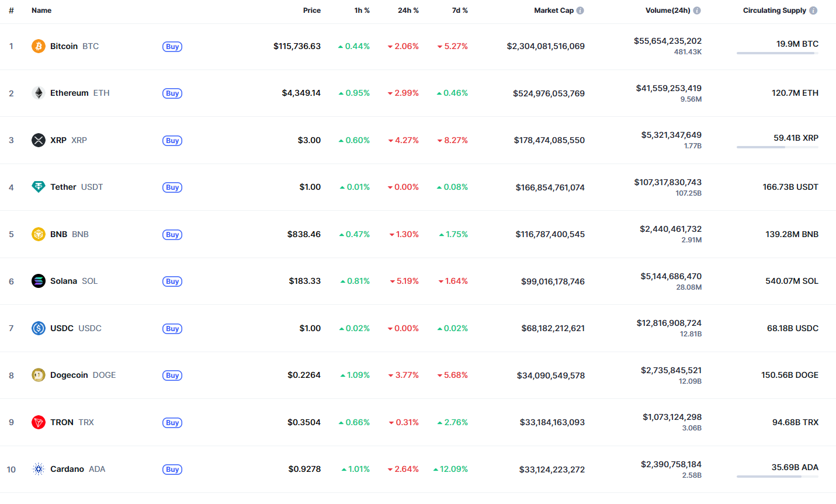Click the Buy button for Tether

point(172,187)
